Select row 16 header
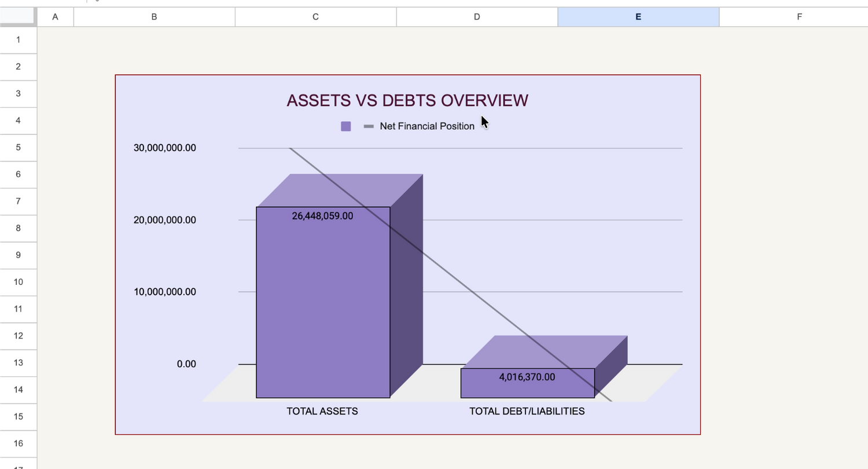The height and width of the screenshot is (469, 868). (x=19, y=444)
